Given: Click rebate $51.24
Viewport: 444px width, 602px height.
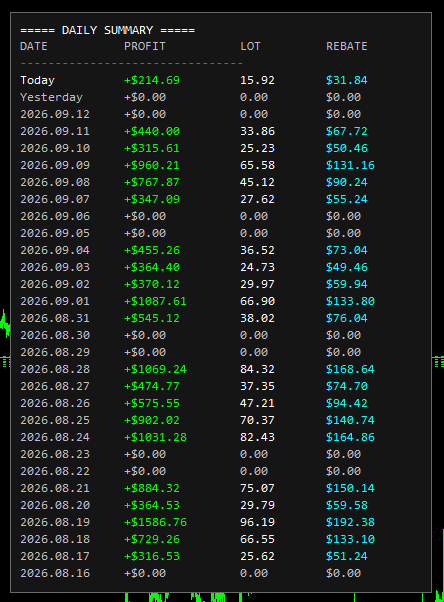Looking at the screenshot, I should tap(347, 556).
